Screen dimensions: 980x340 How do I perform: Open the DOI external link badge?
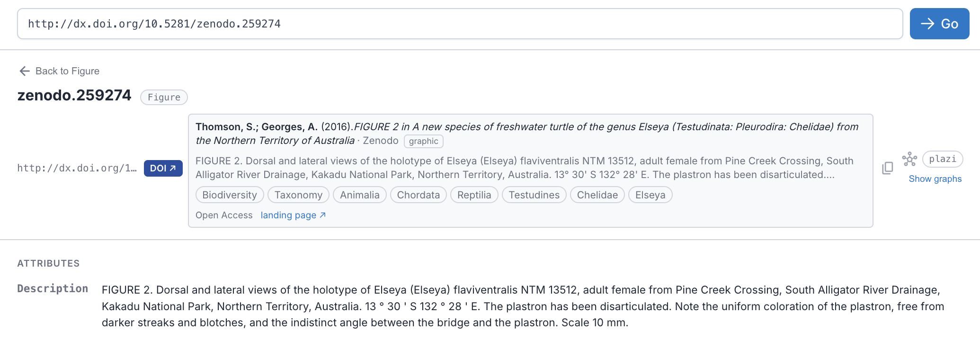coord(163,168)
